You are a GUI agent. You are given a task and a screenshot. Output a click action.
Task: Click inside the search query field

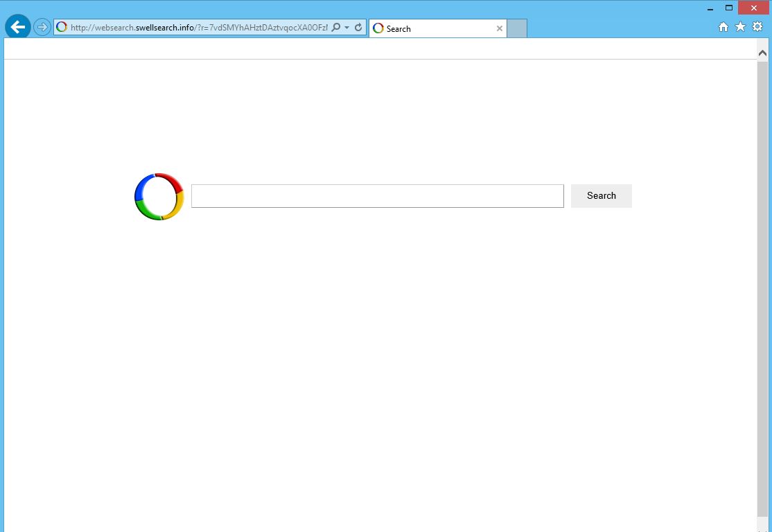coord(378,196)
